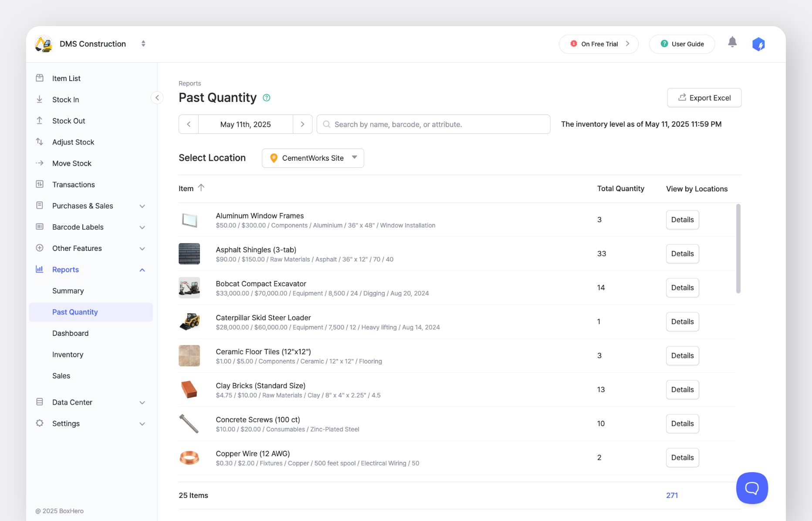The image size is (812, 521).
Task: Sort items using the Item column arrow
Action: pos(201,188)
